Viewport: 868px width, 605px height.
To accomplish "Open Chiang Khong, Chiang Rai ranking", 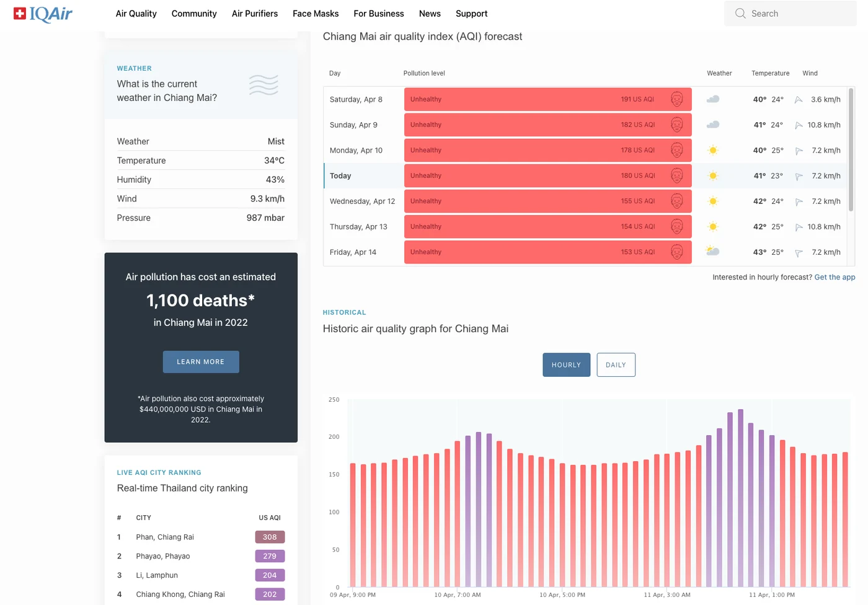I will pyautogui.click(x=180, y=594).
